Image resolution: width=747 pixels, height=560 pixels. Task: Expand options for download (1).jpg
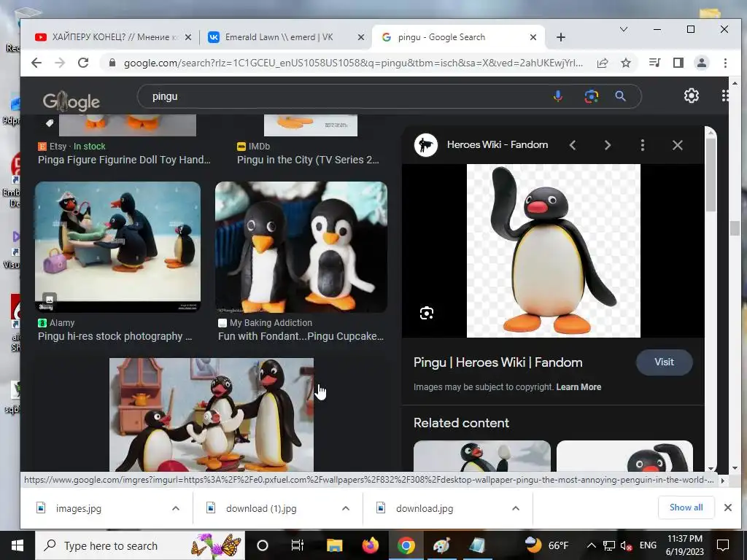pos(346,508)
